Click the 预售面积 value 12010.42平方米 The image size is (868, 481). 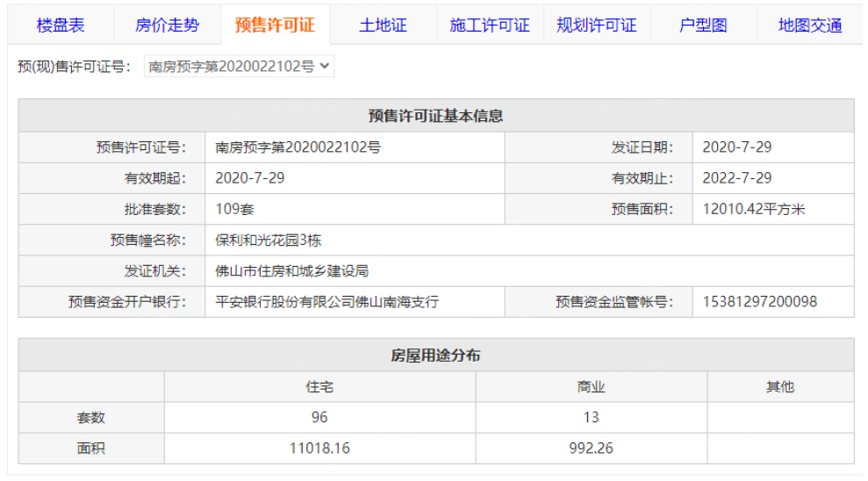click(753, 209)
